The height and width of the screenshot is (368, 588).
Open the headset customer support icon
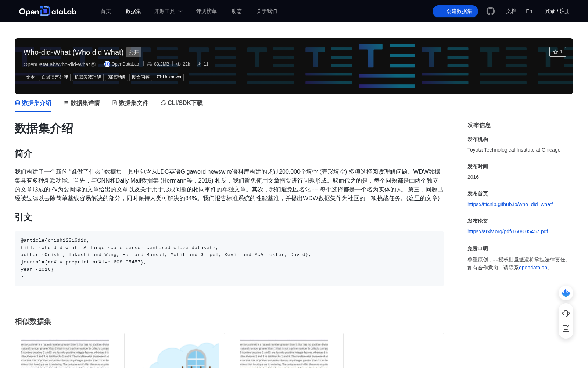click(x=566, y=313)
